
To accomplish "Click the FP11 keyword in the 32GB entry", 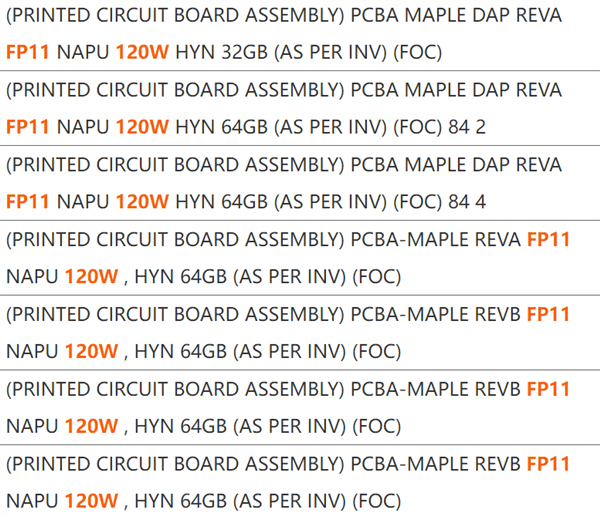I will pyautogui.click(x=28, y=52).
